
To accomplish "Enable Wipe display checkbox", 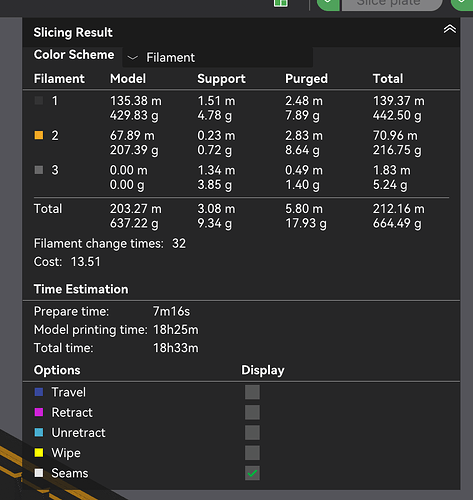I will coord(252,453).
